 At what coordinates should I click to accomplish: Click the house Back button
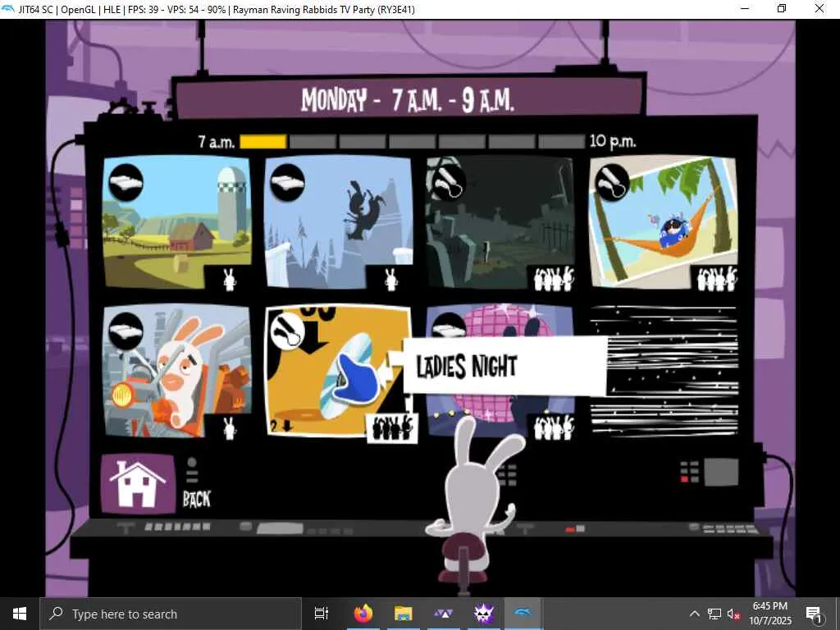click(x=138, y=484)
